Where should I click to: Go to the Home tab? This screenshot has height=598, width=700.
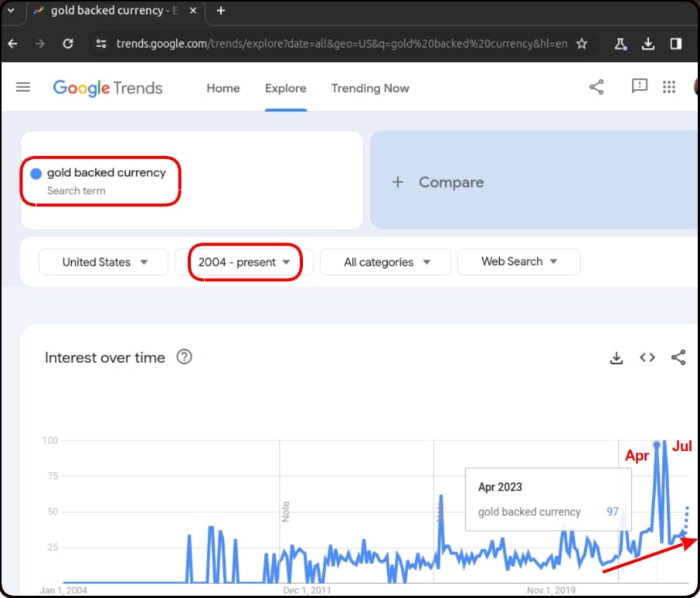[x=223, y=88]
